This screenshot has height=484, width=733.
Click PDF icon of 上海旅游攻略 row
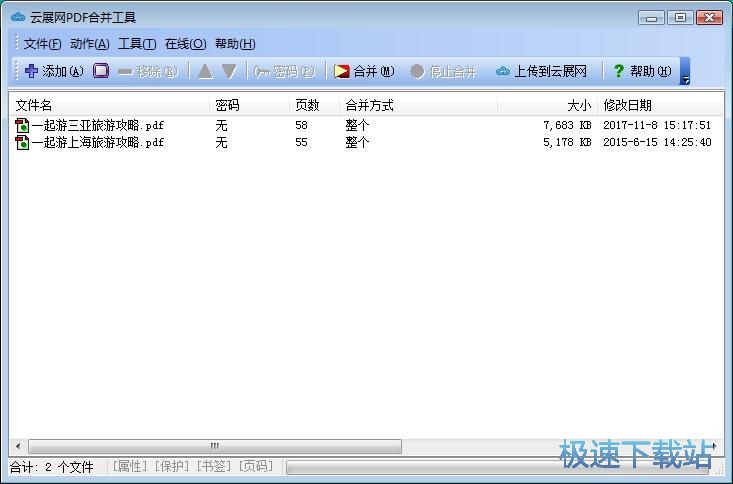tap(22, 142)
